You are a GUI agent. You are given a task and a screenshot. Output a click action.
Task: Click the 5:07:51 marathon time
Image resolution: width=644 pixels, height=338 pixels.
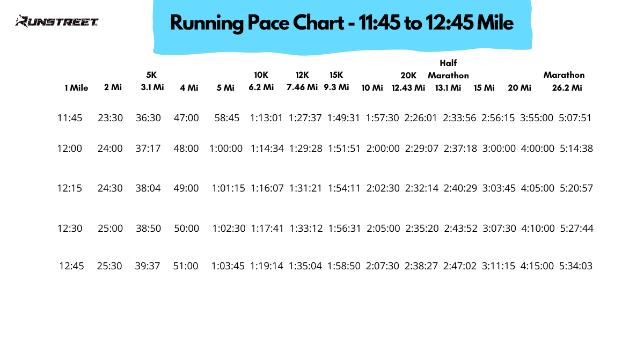575,118
